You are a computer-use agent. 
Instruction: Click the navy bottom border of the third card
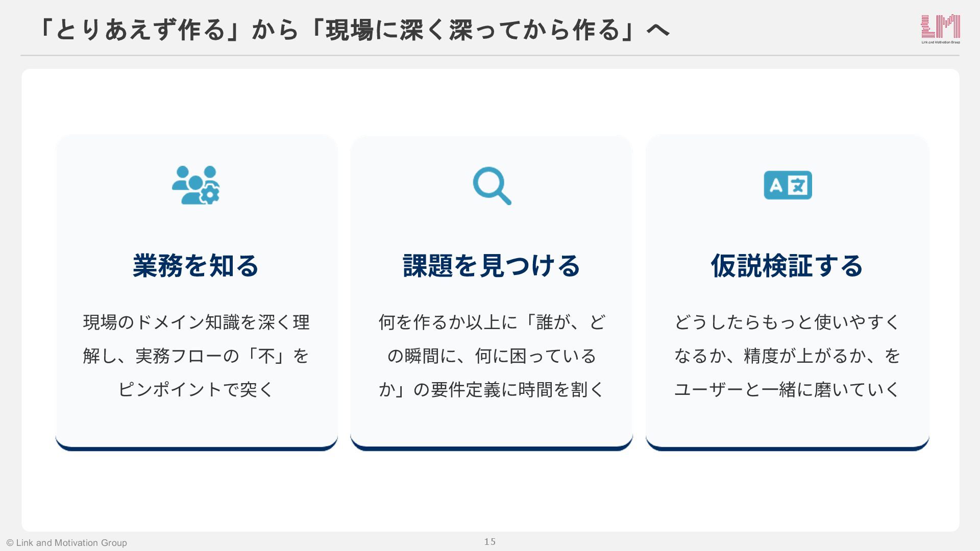(x=787, y=449)
